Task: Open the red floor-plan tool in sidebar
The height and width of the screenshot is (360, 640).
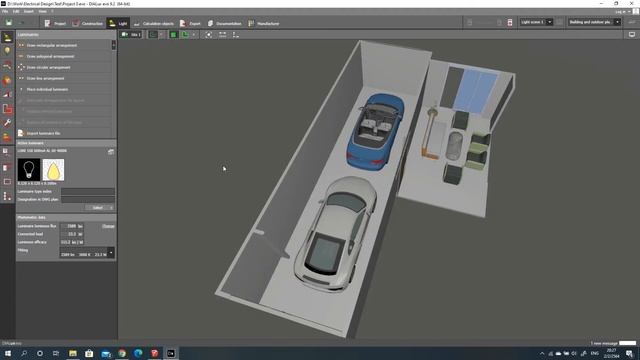Action: [7, 109]
